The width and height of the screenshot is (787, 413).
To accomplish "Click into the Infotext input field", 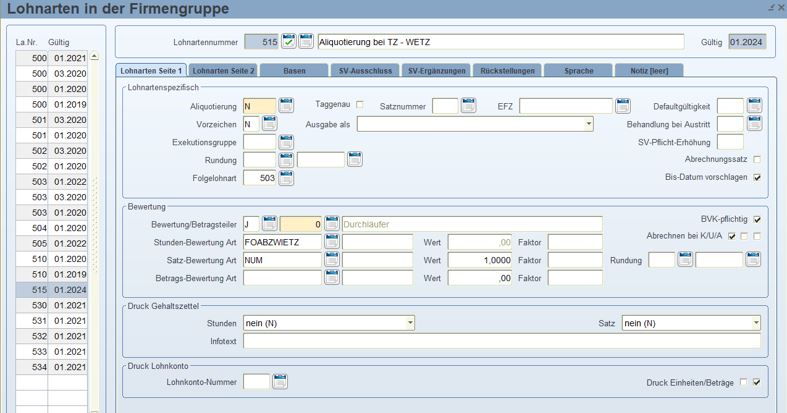I will click(500, 342).
